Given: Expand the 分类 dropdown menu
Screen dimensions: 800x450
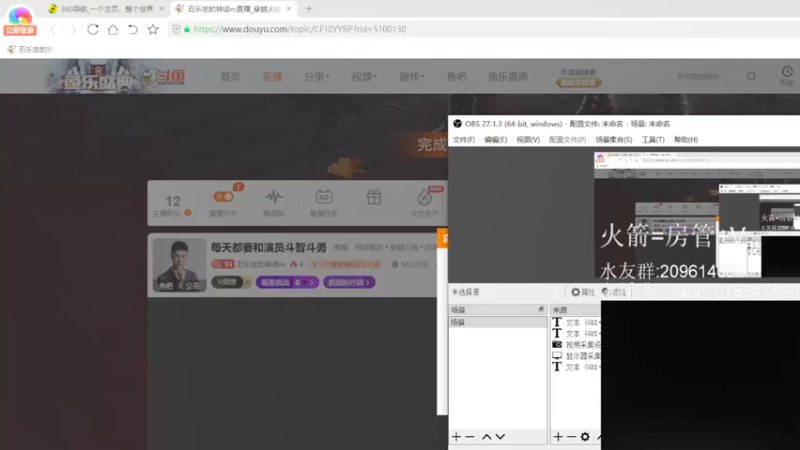Looking at the screenshot, I should [x=317, y=77].
